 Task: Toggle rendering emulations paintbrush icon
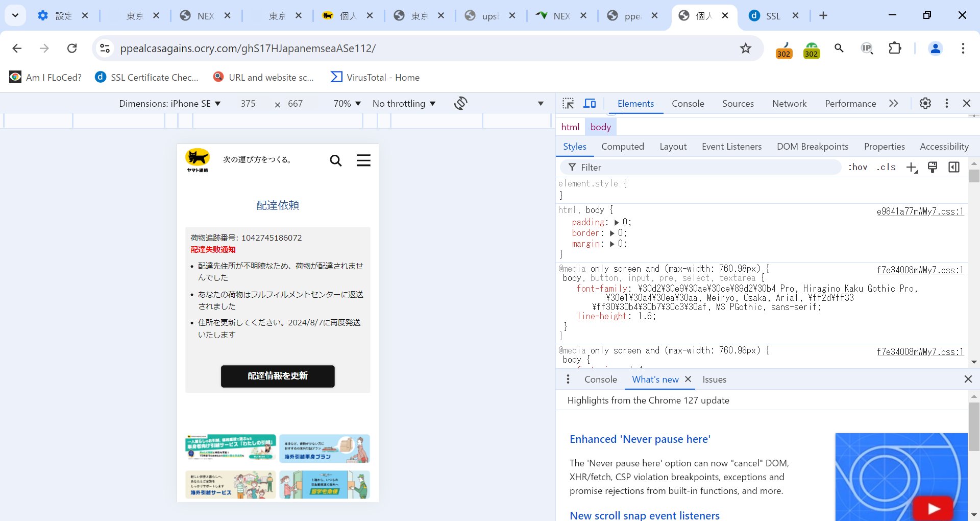(x=933, y=167)
